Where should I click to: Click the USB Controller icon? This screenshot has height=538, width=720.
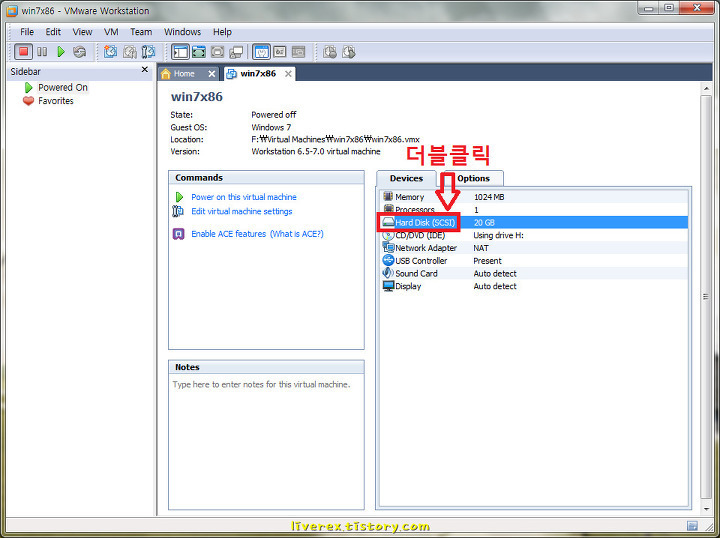(388, 260)
